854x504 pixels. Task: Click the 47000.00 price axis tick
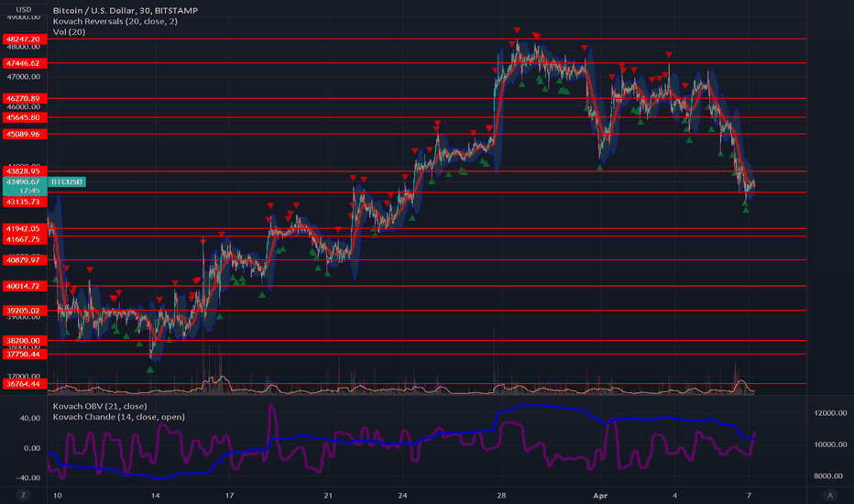coord(24,77)
